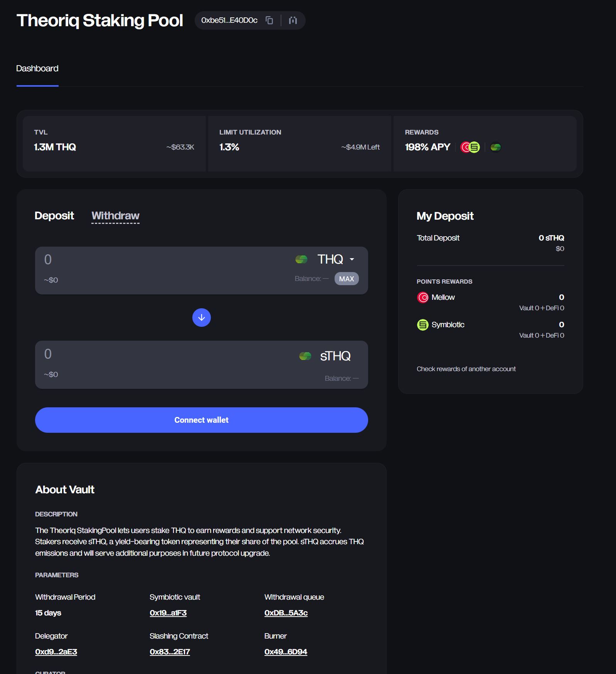Click the About Vault heading
The image size is (616, 674).
65,489
